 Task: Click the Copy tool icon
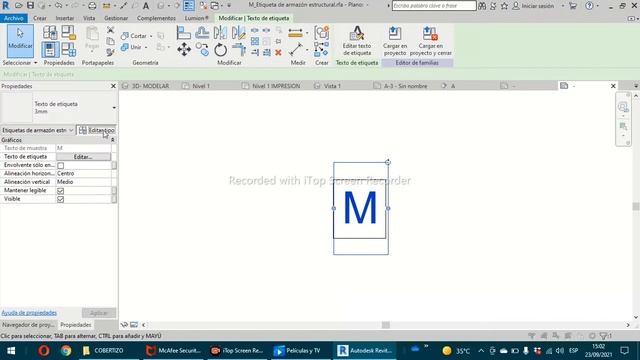click(202, 50)
